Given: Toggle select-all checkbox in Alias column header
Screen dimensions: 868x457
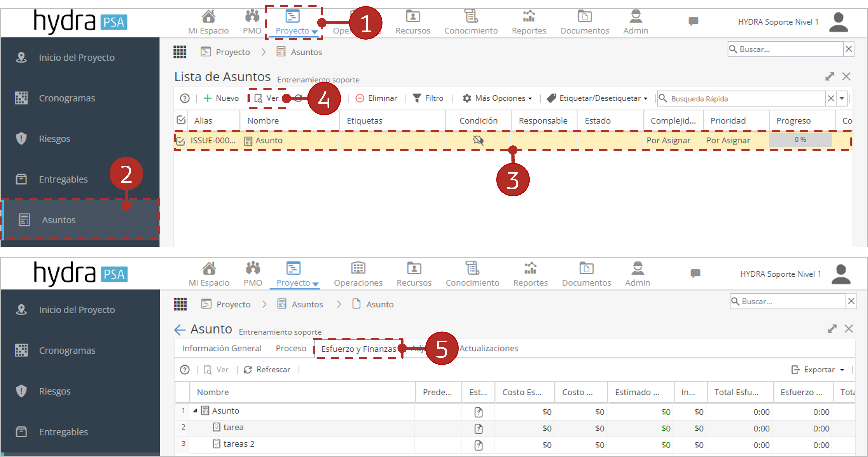Looking at the screenshot, I should (181, 120).
